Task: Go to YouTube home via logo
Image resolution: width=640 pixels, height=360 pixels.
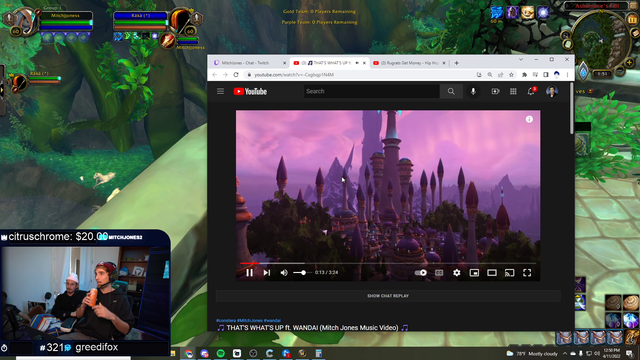Action: tap(250, 91)
